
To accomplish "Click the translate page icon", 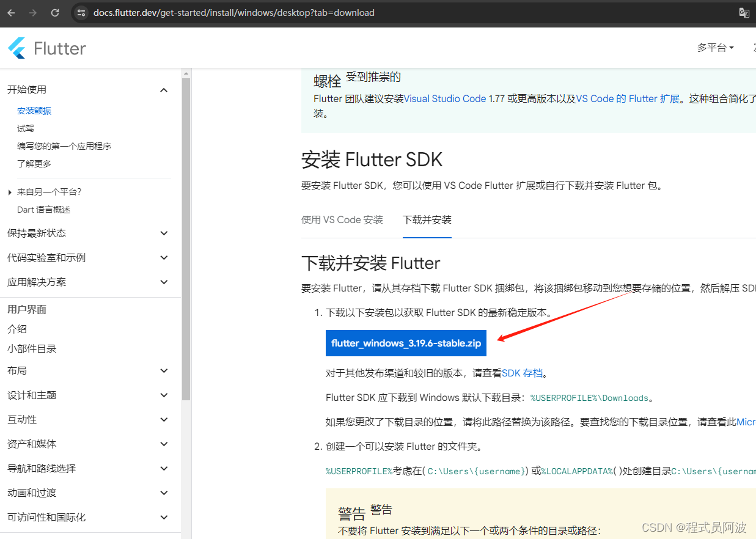I will (x=744, y=13).
